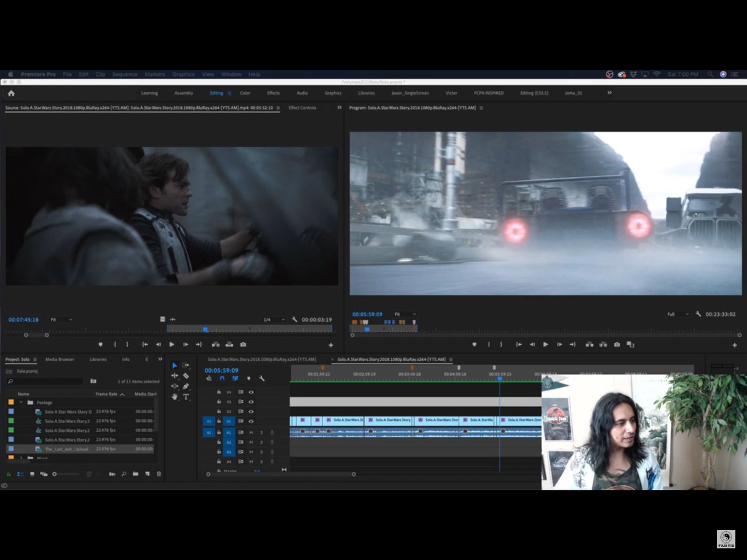Viewport: 747px width, 560px height.
Task: Switch to the Color workspace tab
Action: (245, 93)
